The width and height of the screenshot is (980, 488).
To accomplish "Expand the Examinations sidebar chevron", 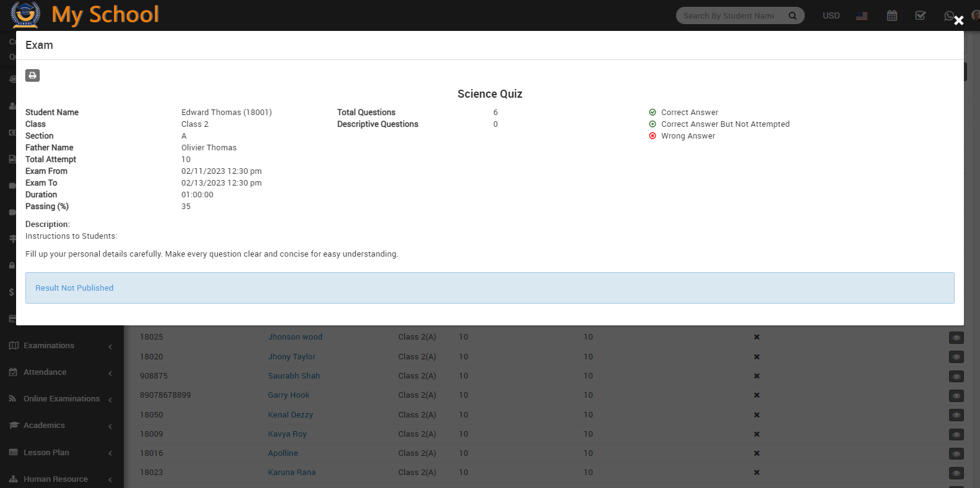I will (x=110, y=346).
